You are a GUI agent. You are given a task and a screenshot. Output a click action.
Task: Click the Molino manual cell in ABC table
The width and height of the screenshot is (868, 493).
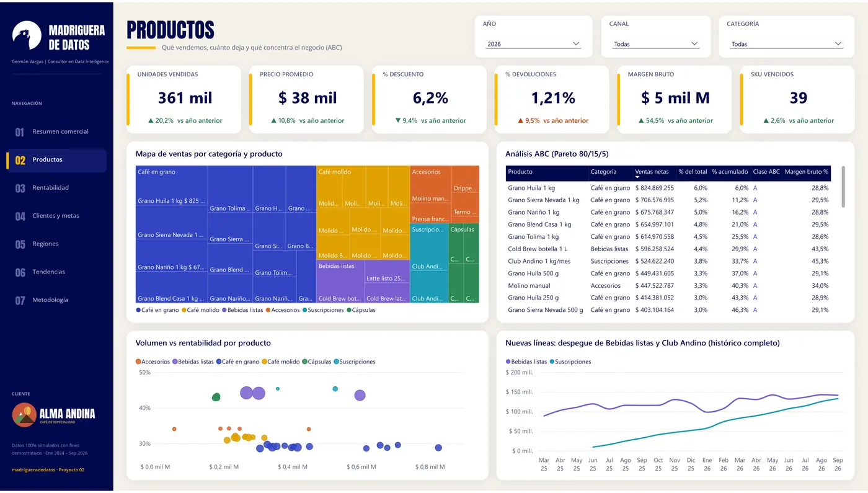coord(529,286)
